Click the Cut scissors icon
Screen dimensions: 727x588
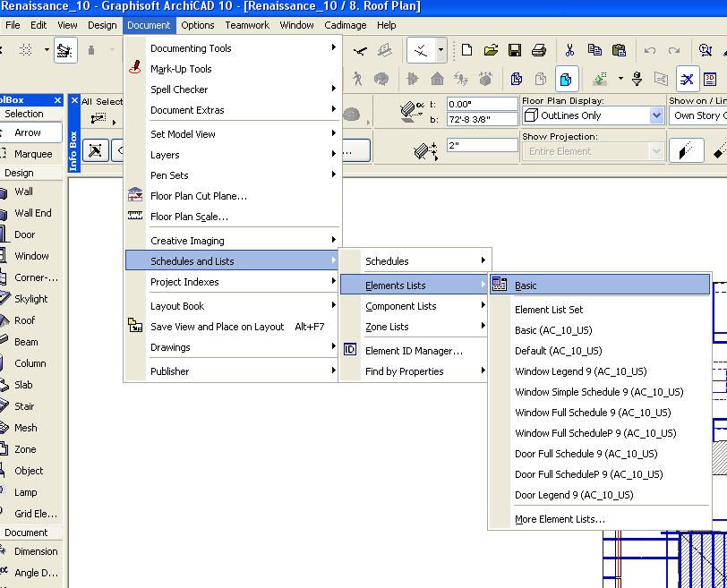[570, 51]
